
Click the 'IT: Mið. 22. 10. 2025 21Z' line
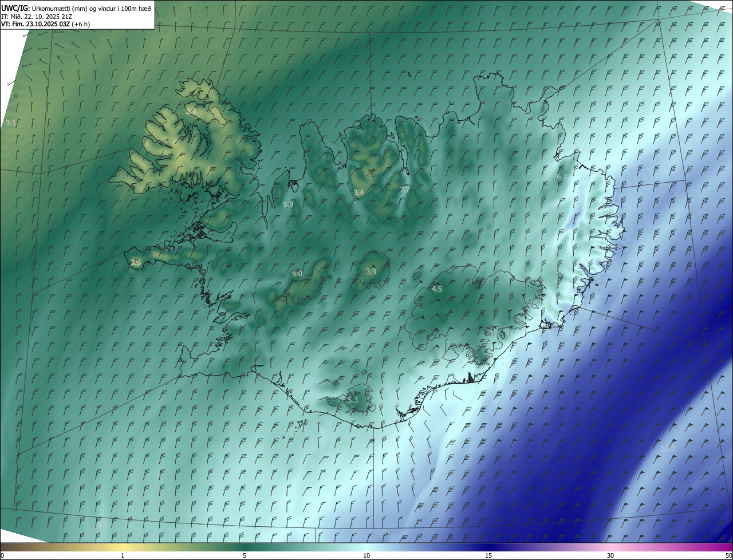pyautogui.click(x=37, y=16)
